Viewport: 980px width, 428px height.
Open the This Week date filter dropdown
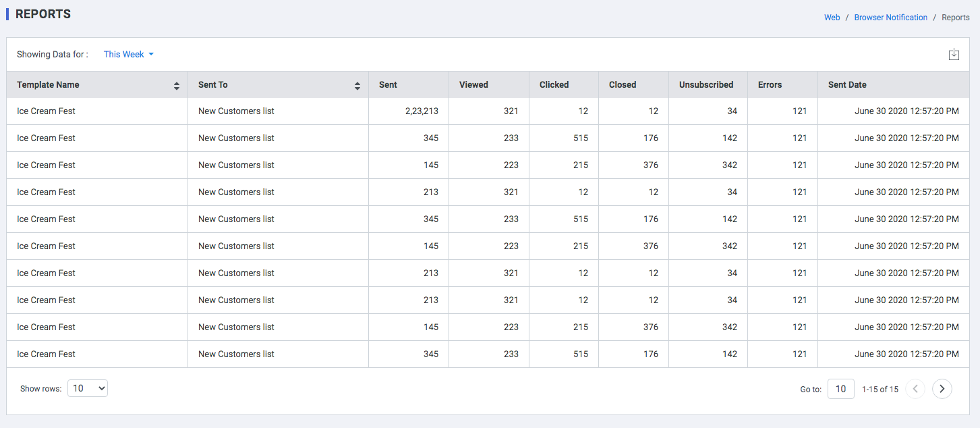point(129,55)
